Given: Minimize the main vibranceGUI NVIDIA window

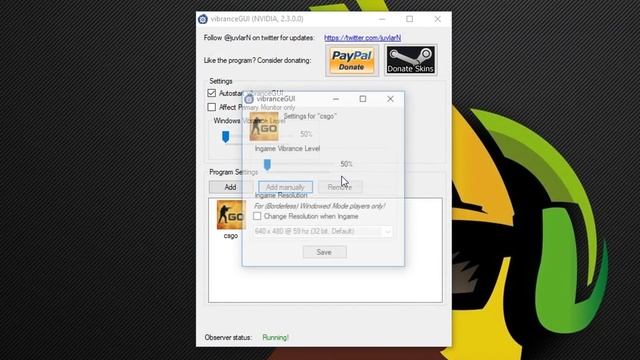Looking at the screenshot, I should click(382, 19).
